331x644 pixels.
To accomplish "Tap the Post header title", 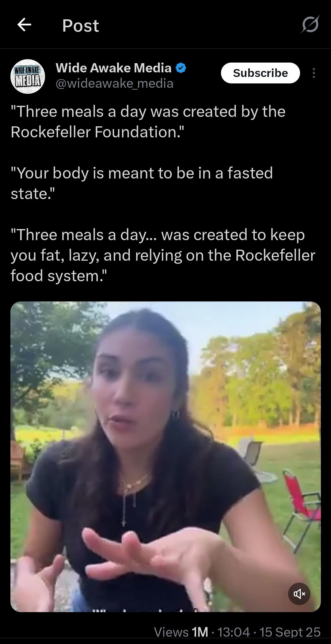I will [81, 25].
